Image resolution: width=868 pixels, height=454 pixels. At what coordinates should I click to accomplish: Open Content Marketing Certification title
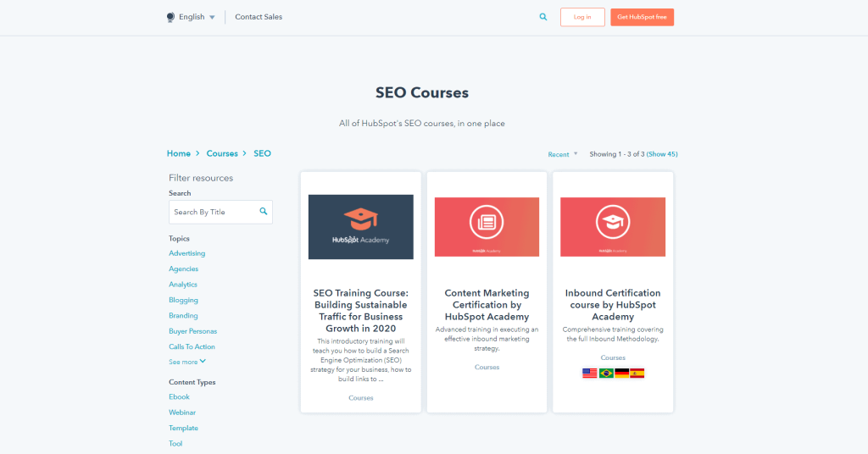tap(487, 305)
